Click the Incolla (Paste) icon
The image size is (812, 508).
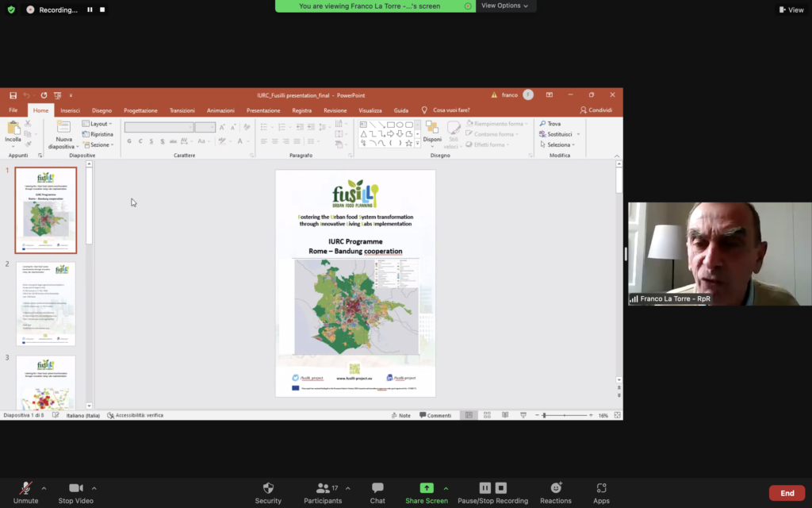click(x=13, y=128)
